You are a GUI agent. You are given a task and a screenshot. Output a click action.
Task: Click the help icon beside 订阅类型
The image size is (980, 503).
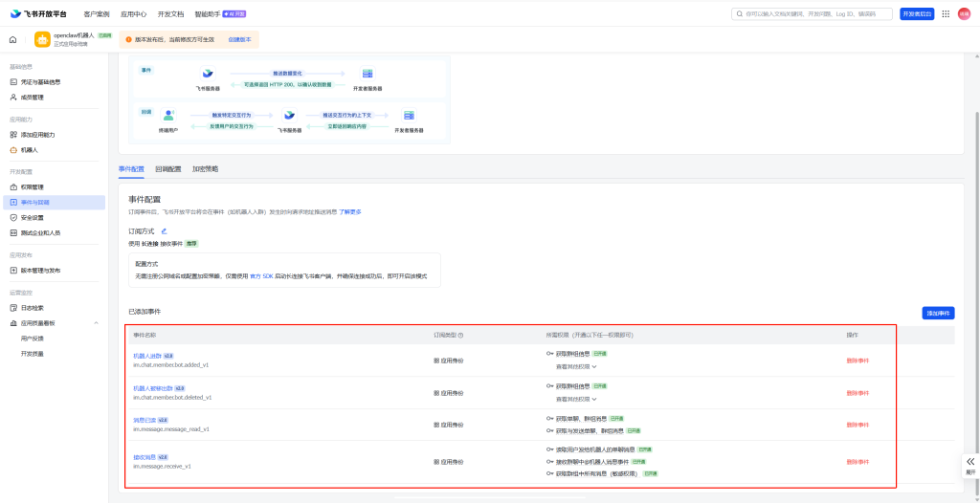point(461,335)
